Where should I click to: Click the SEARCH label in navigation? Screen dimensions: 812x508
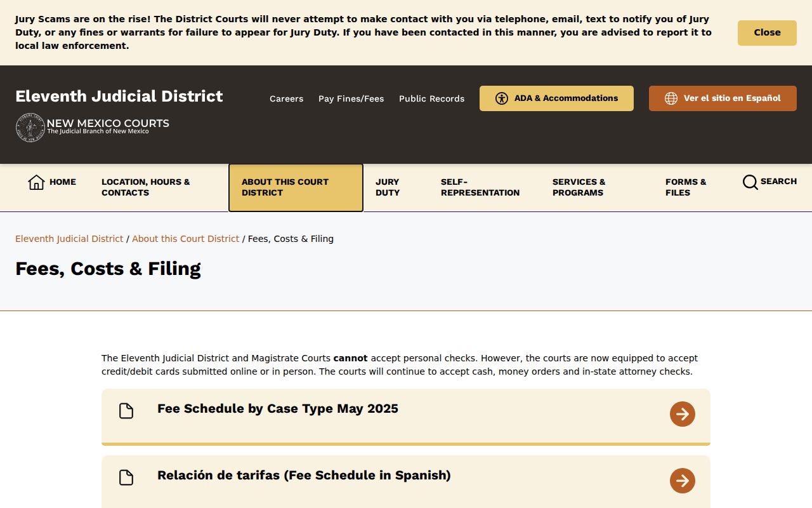(x=778, y=181)
